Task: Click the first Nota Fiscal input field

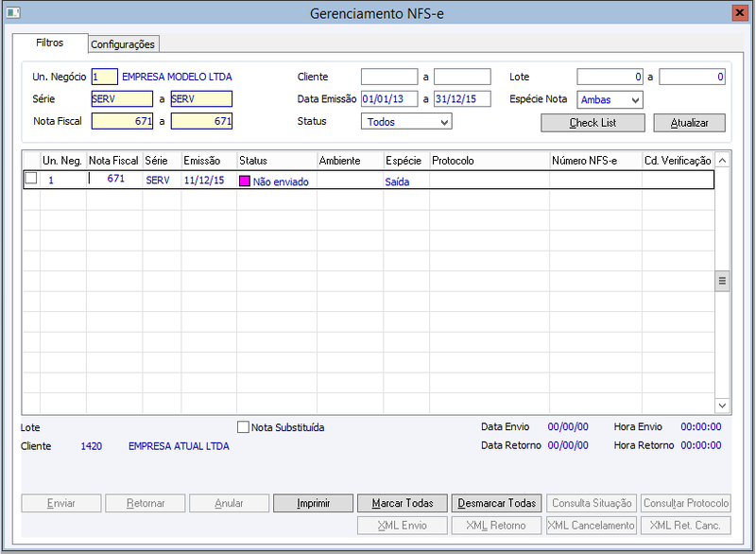Action: [122, 121]
